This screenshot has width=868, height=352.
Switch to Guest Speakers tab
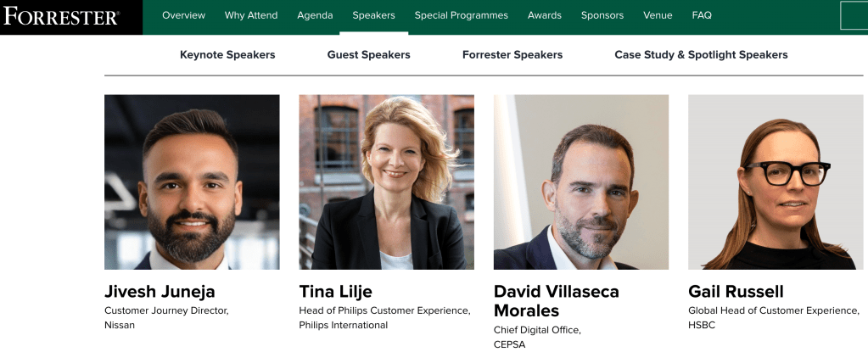(x=368, y=55)
